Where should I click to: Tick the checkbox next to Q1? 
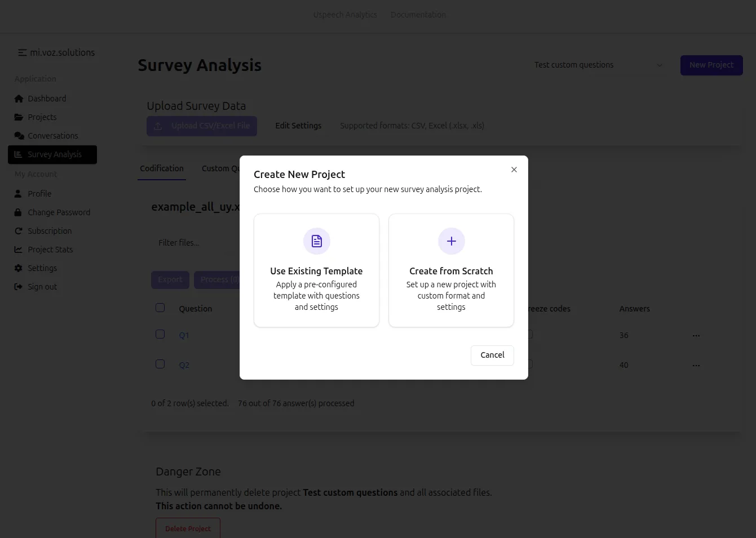click(160, 334)
